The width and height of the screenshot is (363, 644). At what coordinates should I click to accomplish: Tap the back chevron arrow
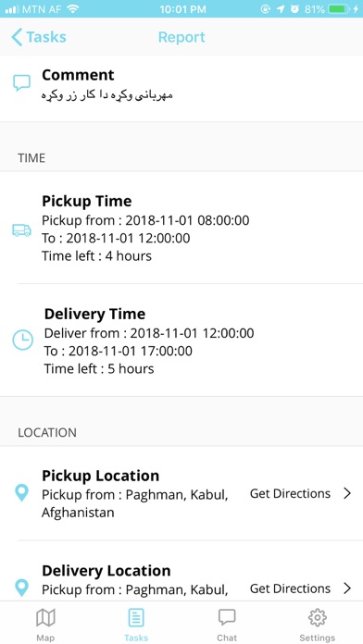point(17,37)
